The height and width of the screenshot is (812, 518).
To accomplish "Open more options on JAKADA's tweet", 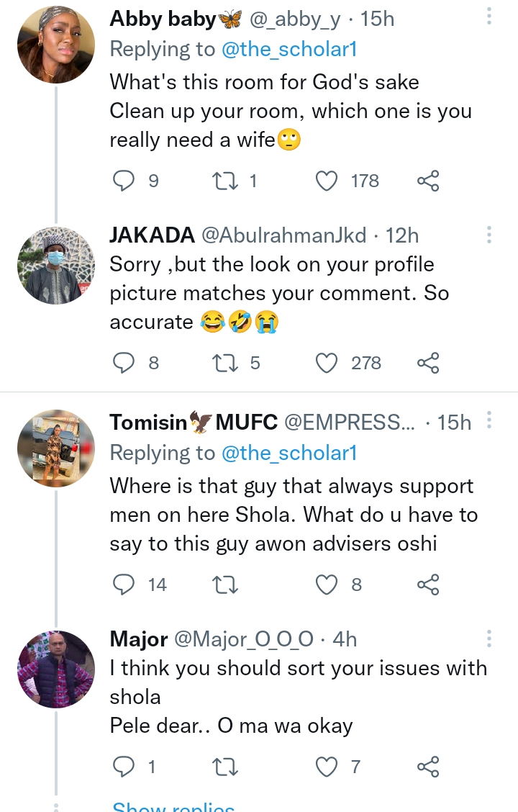I will (489, 235).
